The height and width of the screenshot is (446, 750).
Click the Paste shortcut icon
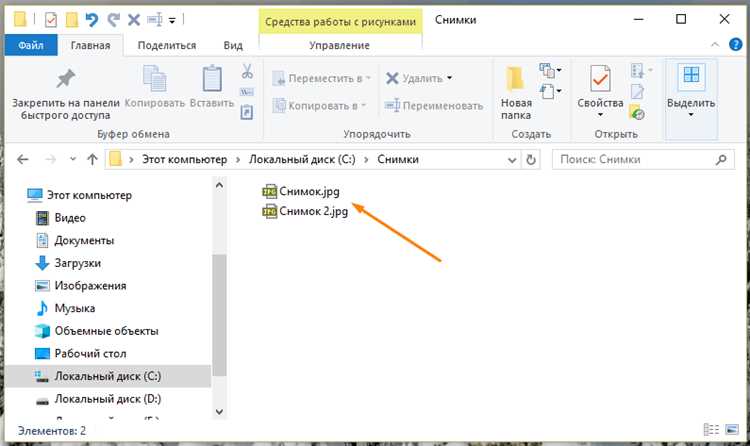246,112
